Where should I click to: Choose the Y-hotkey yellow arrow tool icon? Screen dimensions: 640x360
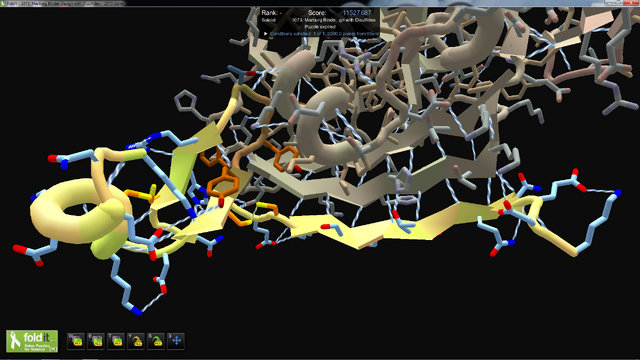[x=136, y=341]
